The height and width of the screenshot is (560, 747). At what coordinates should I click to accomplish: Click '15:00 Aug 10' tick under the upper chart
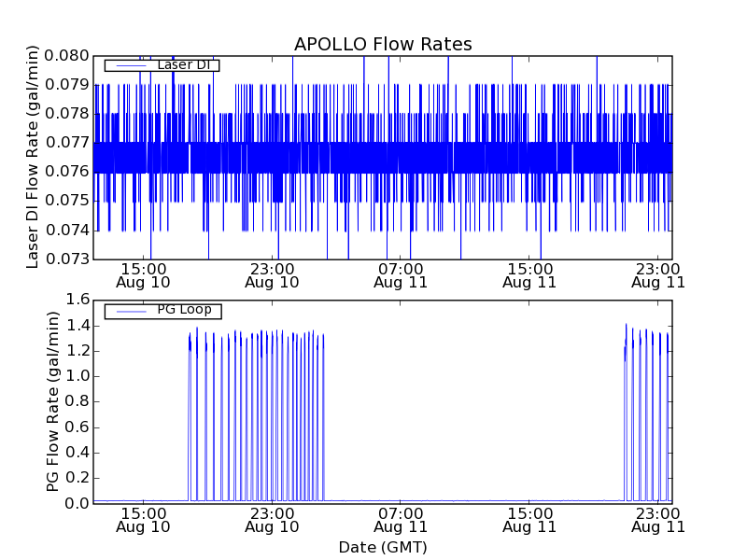click(x=142, y=274)
